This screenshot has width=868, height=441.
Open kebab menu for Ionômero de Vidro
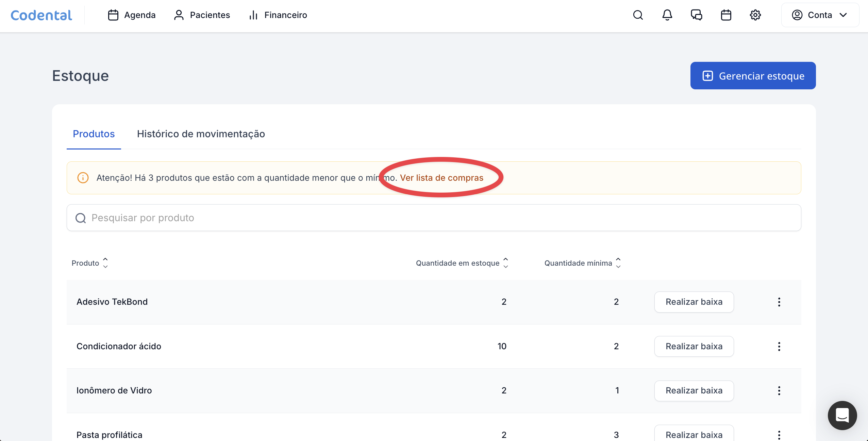pos(779,390)
